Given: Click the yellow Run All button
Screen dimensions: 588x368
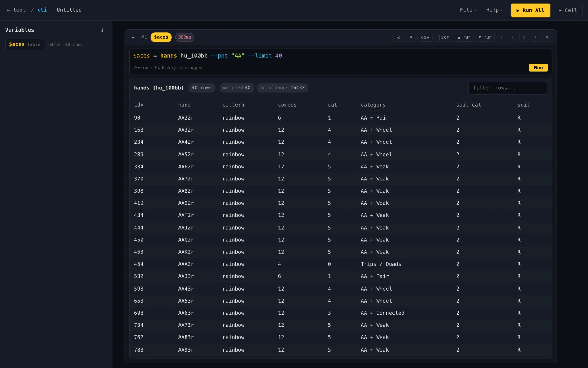Looking at the screenshot, I should point(530,10).
